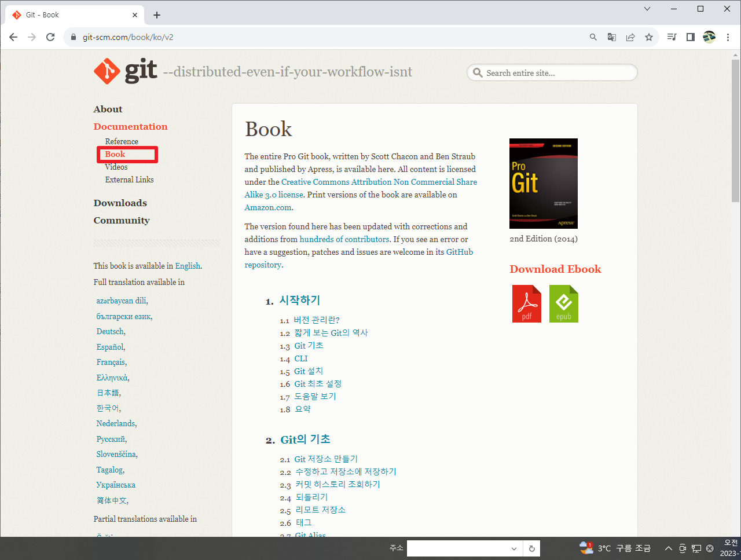Open section 1.5 Git 설치
This screenshot has width=741, height=560.
pos(309,371)
